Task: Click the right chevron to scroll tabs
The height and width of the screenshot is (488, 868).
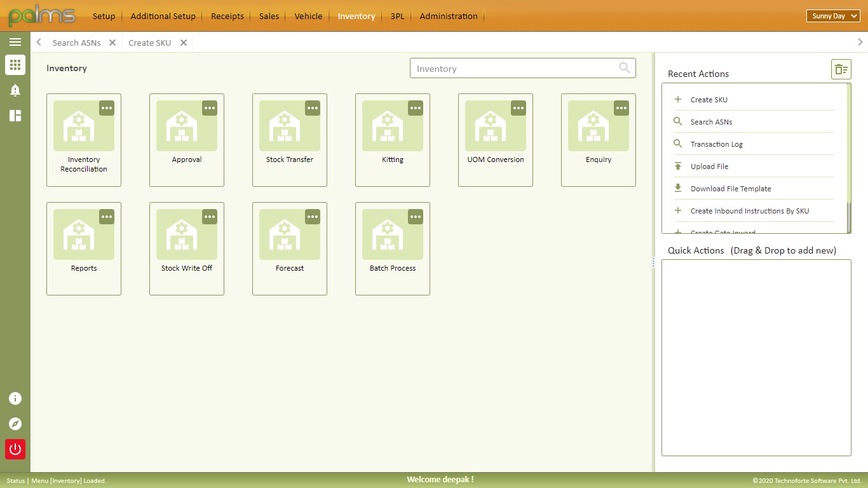Action: pos(860,42)
